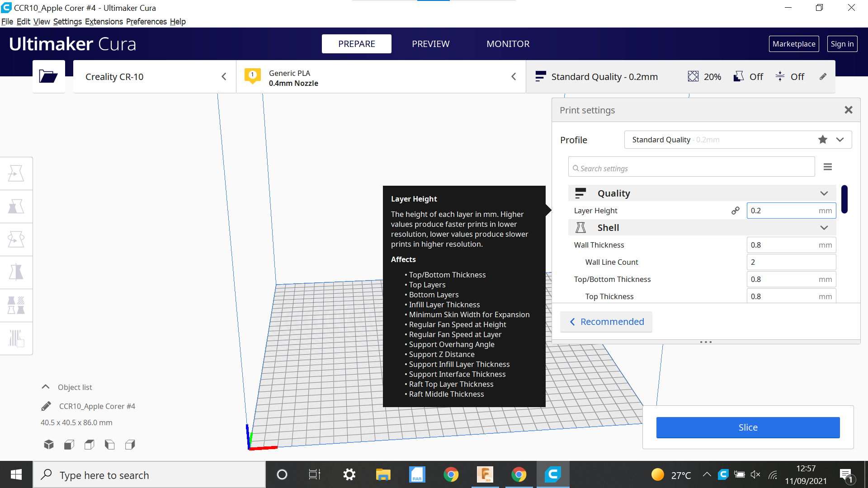The image size is (868, 488).
Task: Open the File menu
Action: (7, 22)
